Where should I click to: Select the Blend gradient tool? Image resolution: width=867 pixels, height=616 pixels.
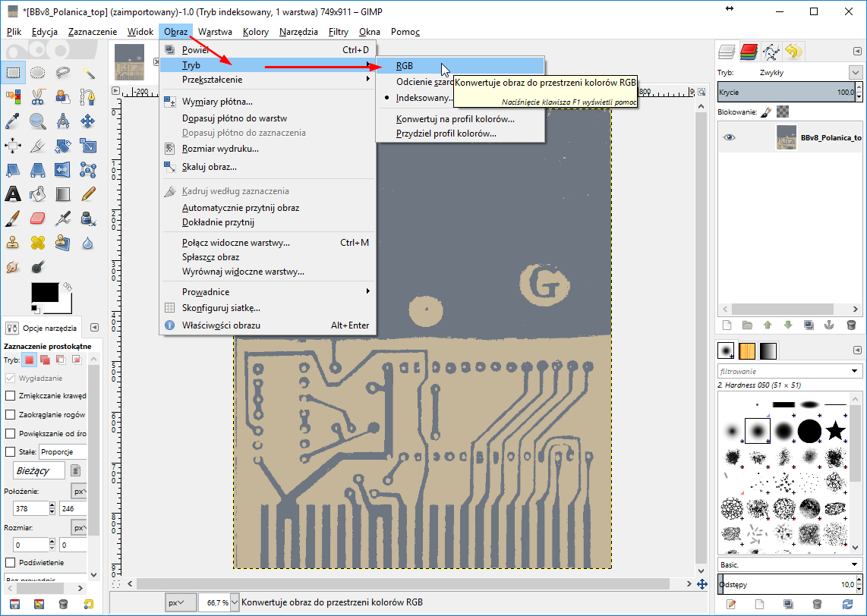[x=63, y=194]
